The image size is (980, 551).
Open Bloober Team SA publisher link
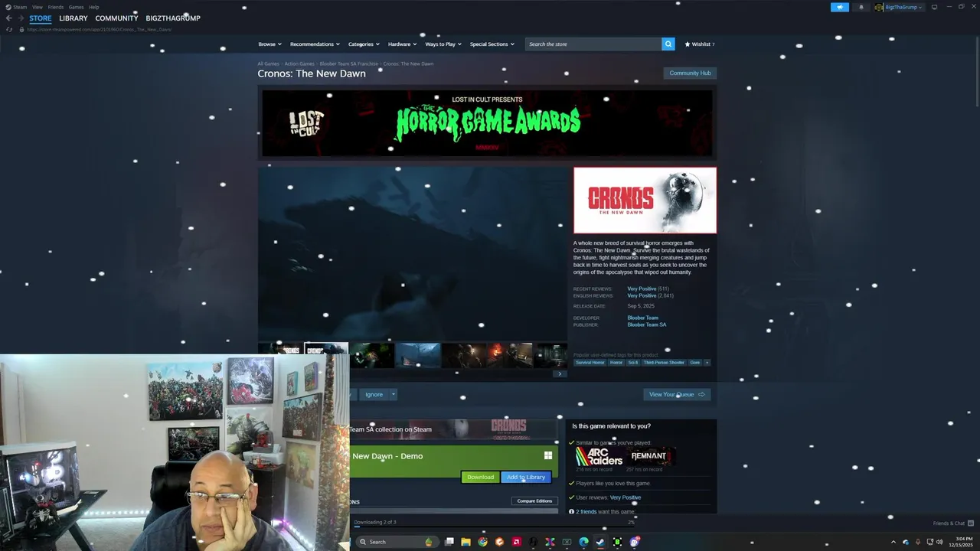tap(646, 324)
